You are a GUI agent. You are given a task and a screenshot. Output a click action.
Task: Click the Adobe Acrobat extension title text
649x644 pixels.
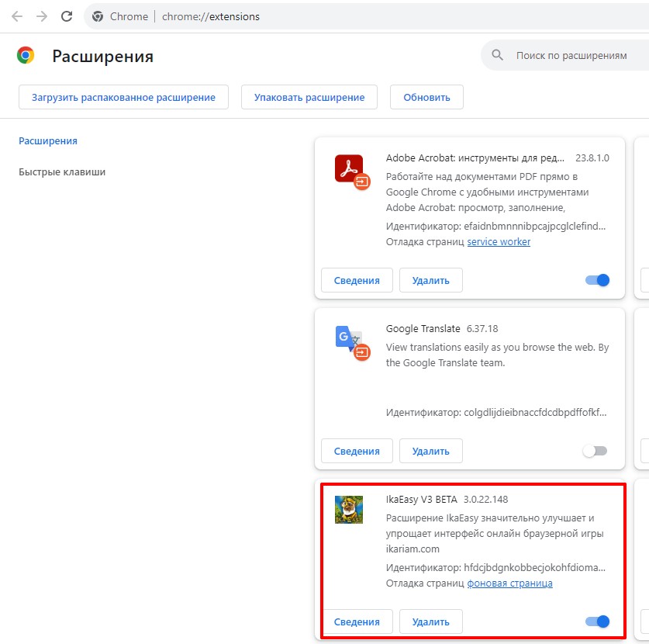[x=475, y=158]
